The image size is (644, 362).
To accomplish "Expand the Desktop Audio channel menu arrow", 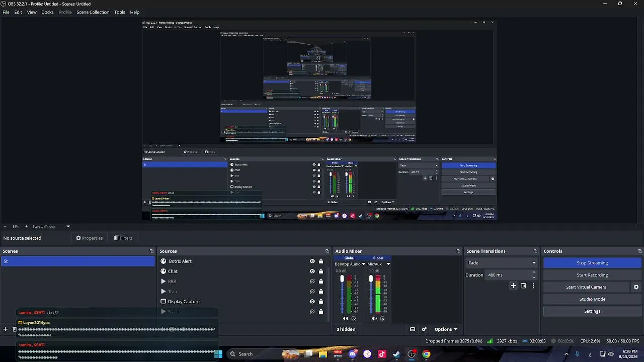I will pyautogui.click(x=363, y=264).
